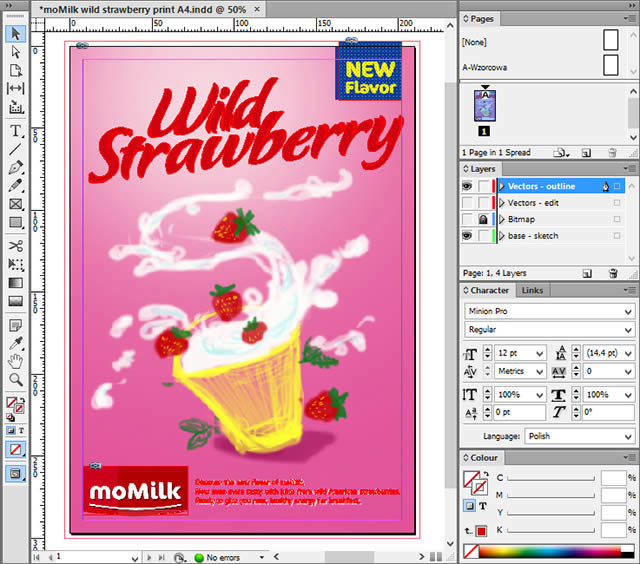Select the Gradient Feather tool
Screen dimensions: 640x564
click(x=16, y=301)
